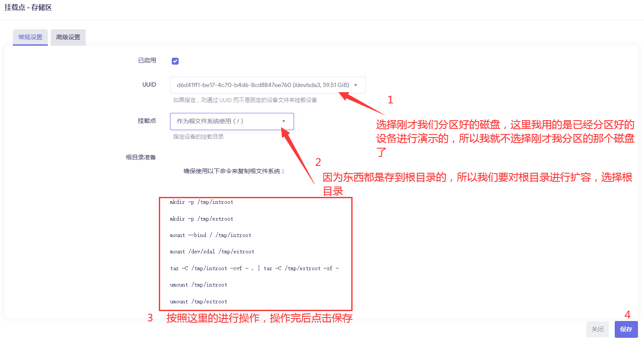The image size is (644, 346).
Task: Click the UUID field label
Action: pos(149,85)
